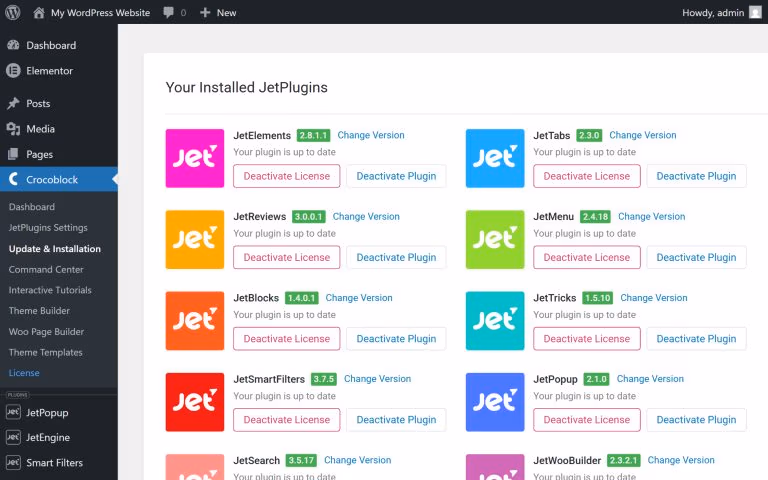The height and width of the screenshot is (480, 768).
Task: Click the Pages icon in sidebar
Action: click(13, 154)
